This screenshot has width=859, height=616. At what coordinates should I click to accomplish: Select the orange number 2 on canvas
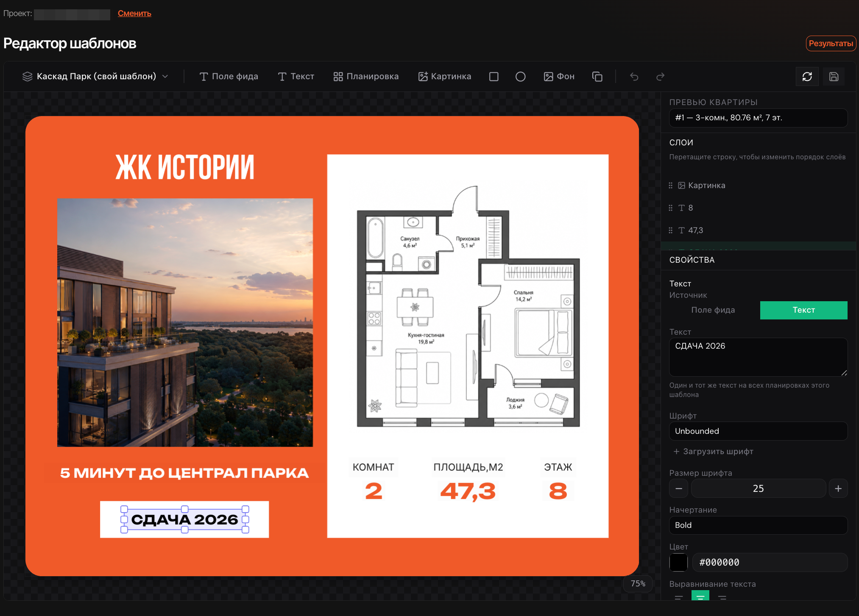374,491
